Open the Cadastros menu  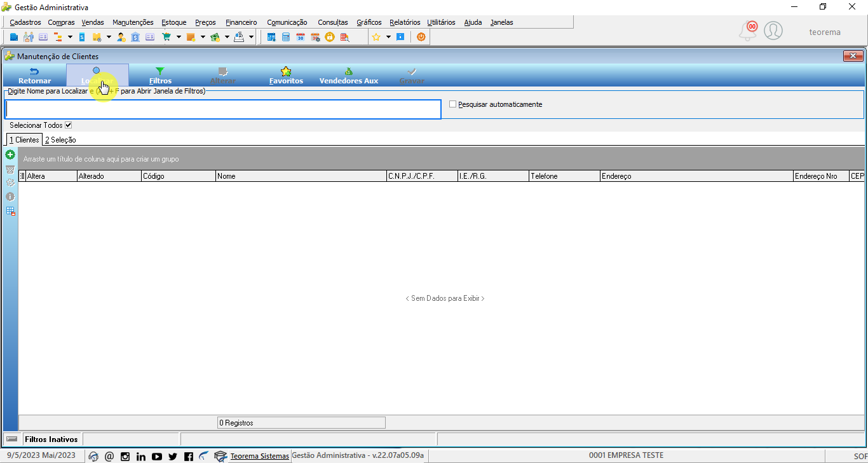coord(25,22)
